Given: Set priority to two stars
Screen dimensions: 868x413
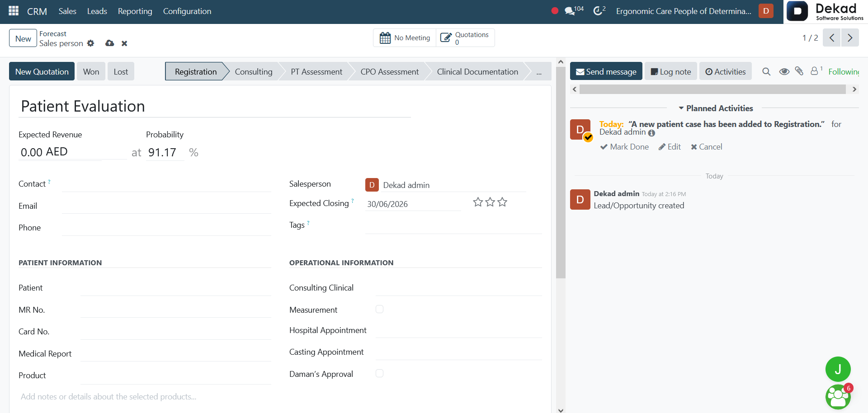Looking at the screenshot, I should tap(490, 202).
